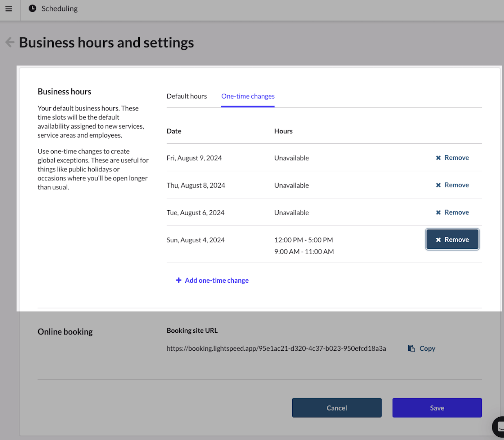This screenshot has height=440, width=504.
Task: Click the Fri, August 9, 2024 date entry
Action: coord(194,158)
